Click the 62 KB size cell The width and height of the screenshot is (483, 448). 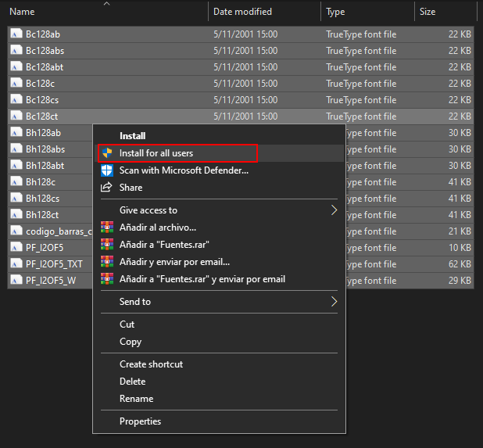[460, 264]
